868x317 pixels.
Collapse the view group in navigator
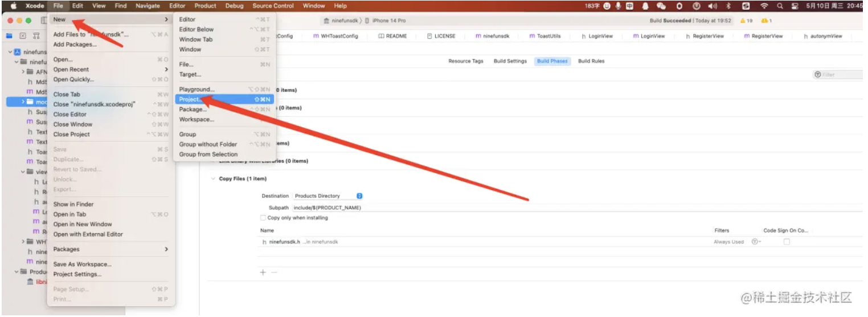23,172
